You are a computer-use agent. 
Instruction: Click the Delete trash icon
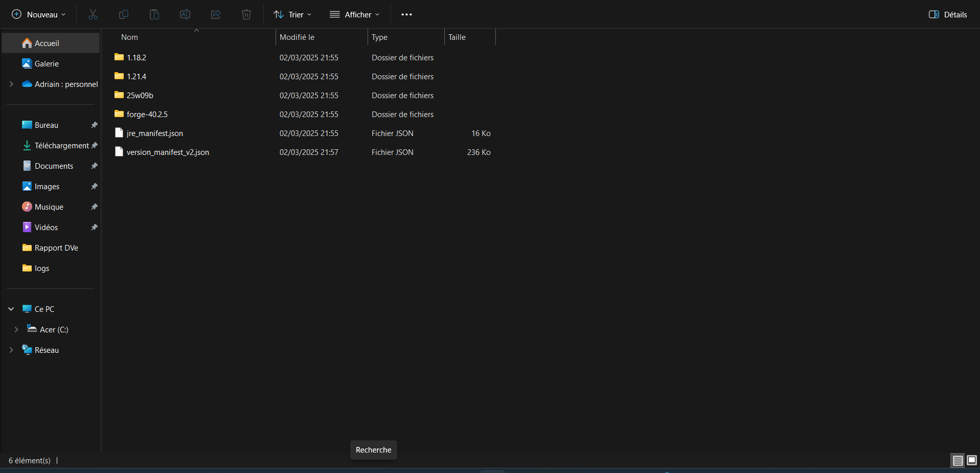pyautogui.click(x=246, y=14)
